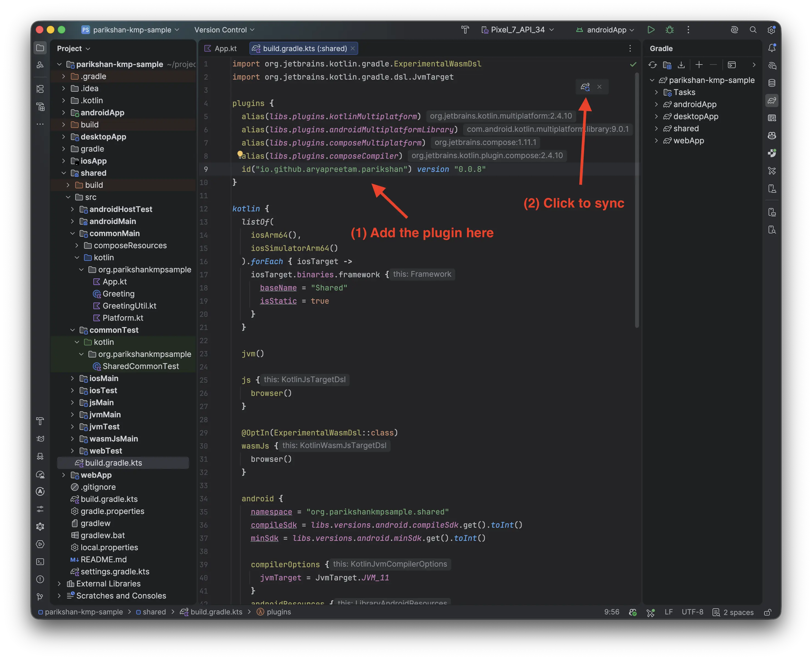Open Version Control dropdown
812x660 pixels.
[x=224, y=30]
